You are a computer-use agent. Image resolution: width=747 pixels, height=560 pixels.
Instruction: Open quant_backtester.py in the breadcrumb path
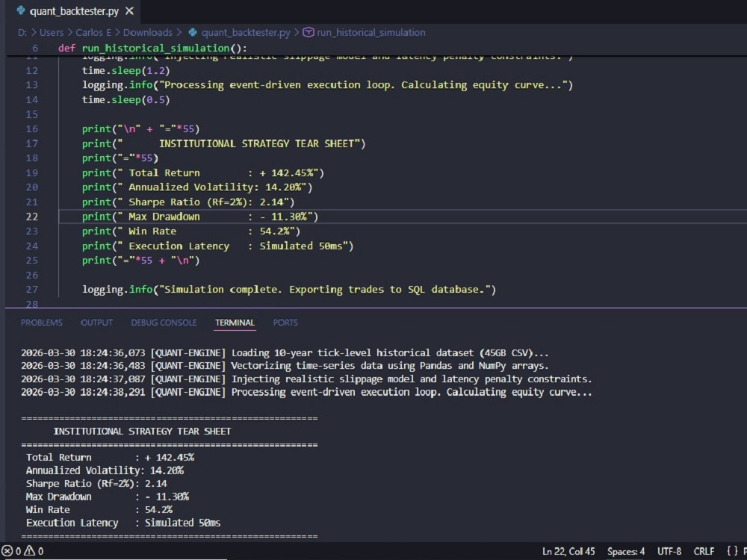coord(246,32)
